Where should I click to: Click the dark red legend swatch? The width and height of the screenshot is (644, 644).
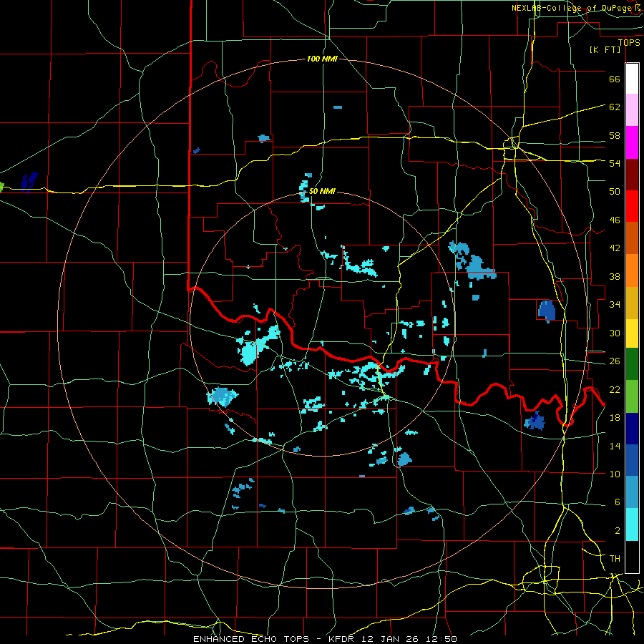pos(632,175)
